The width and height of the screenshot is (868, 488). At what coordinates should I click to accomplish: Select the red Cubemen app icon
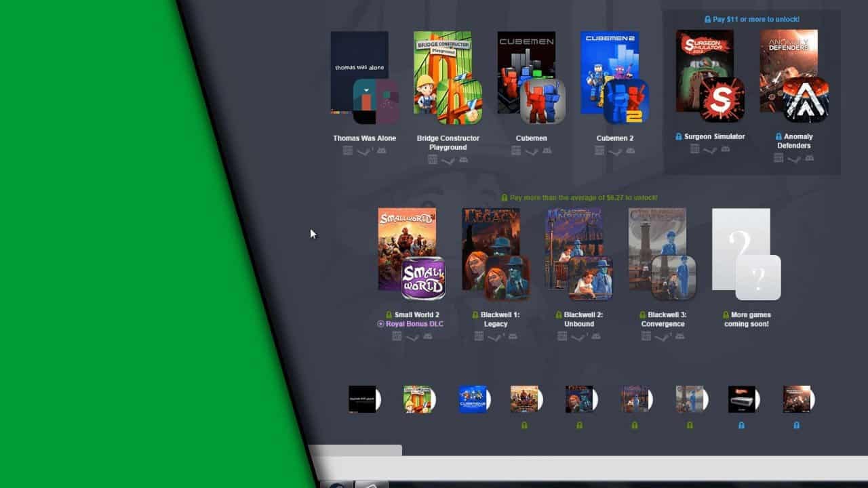(x=542, y=102)
